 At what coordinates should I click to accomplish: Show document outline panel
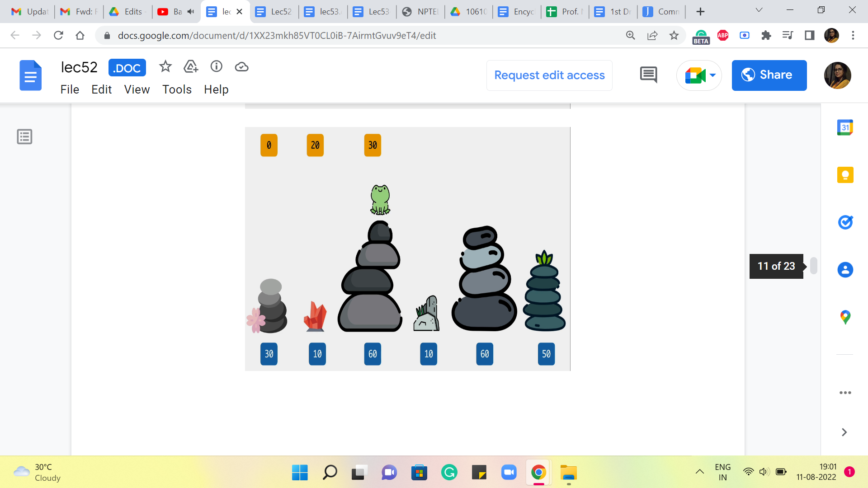click(24, 136)
